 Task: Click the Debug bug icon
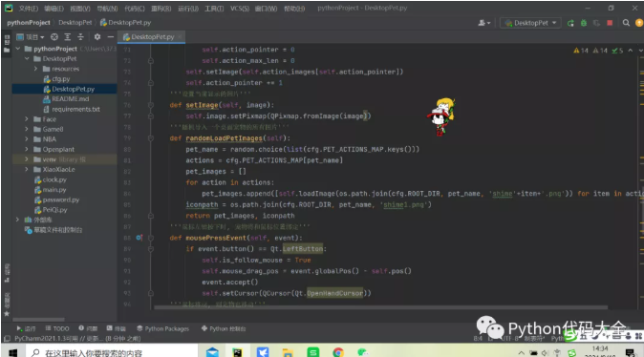coord(584,23)
